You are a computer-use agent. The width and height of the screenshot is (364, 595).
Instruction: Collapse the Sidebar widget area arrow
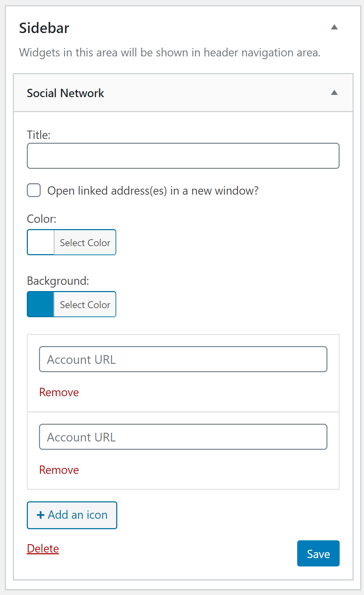[x=334, y=27]
